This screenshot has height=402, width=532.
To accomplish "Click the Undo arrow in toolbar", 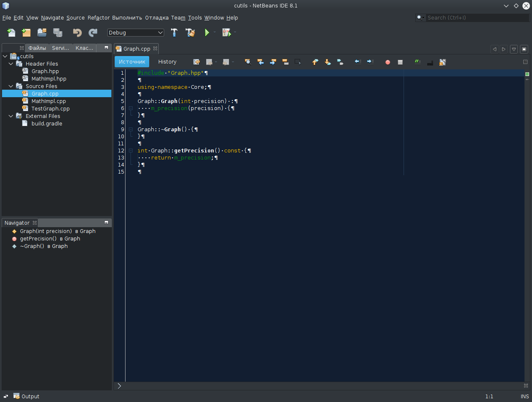I will pos(77,32).
